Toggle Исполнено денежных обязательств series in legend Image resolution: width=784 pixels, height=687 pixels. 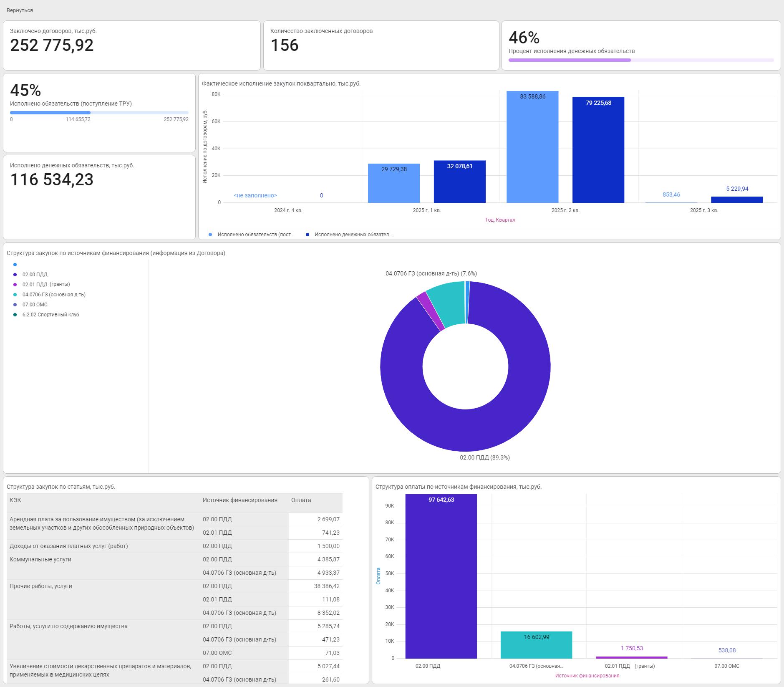click(353, 235)
